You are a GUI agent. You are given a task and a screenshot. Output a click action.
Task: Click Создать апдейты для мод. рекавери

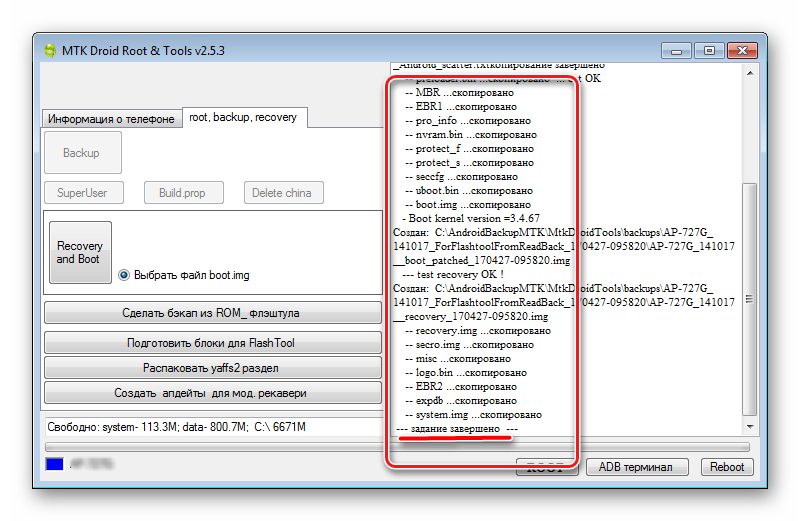(213, 393)
